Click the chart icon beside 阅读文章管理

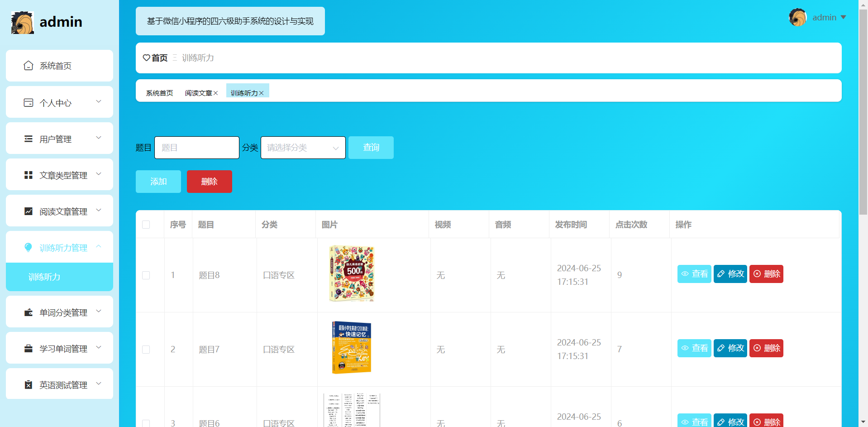point(29,211)
